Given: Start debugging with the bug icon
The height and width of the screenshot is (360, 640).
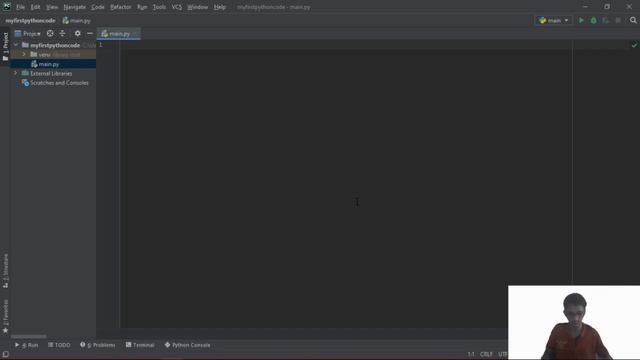Looking at the screenshot, I should (x=593, y=20).
